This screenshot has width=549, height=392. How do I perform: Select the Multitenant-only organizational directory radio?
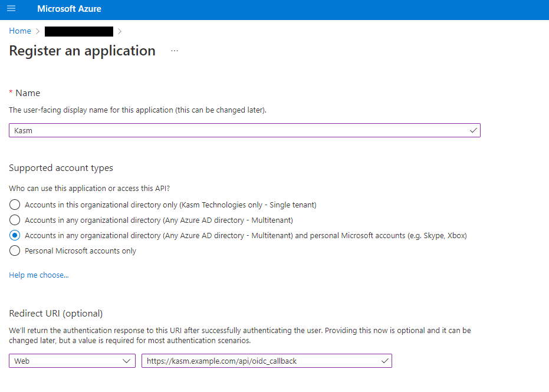pos(15,220)
